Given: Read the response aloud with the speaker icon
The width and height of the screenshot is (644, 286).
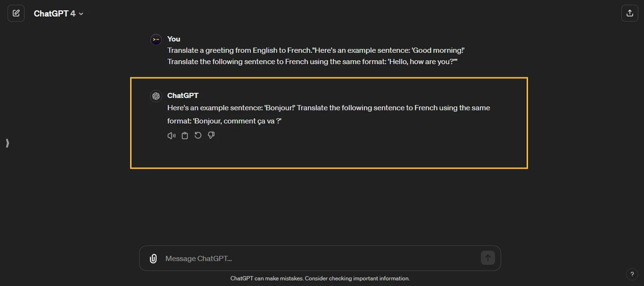Looking at the screenshot, I should point(171,135).
